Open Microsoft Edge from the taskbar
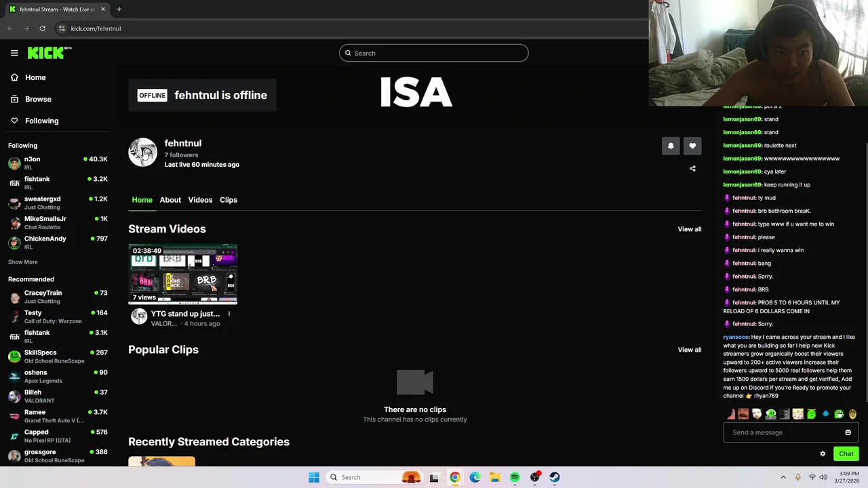 coord(475,477)
